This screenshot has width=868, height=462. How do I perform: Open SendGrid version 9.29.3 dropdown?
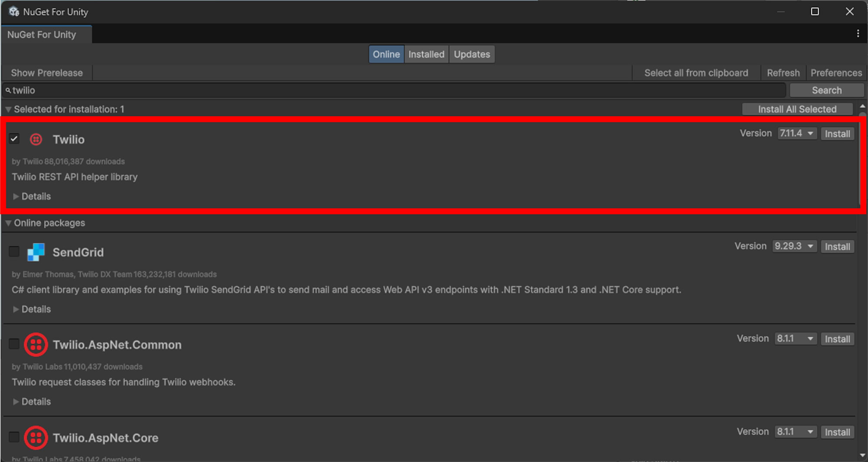click(795, 246)
